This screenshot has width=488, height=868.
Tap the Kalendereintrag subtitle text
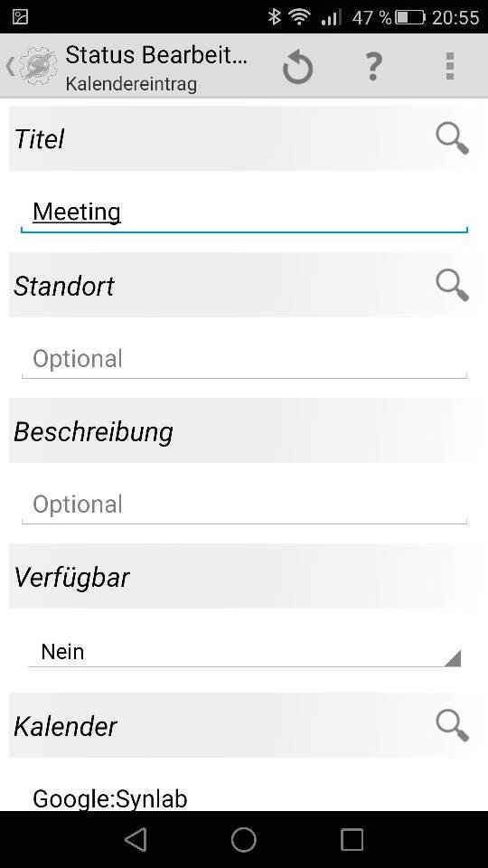131,84
